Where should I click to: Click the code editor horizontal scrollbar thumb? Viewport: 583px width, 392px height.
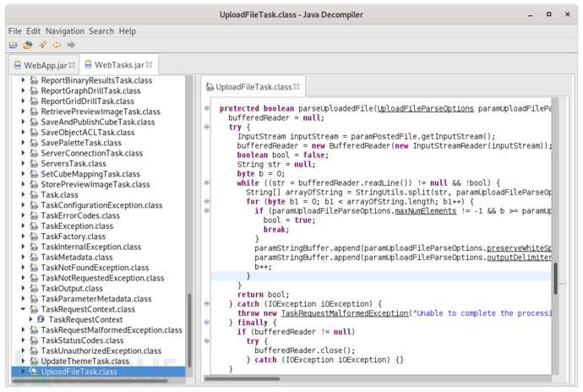click(242, 378)
